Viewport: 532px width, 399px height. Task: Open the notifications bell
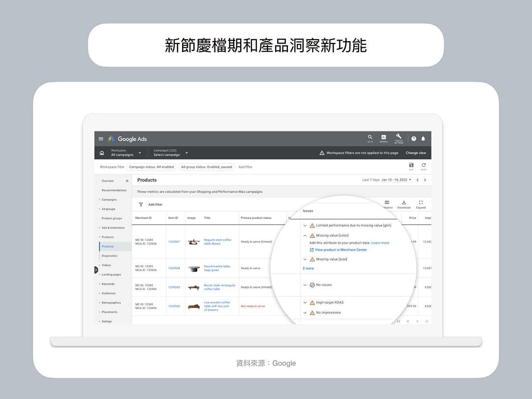tap(423, 139)
